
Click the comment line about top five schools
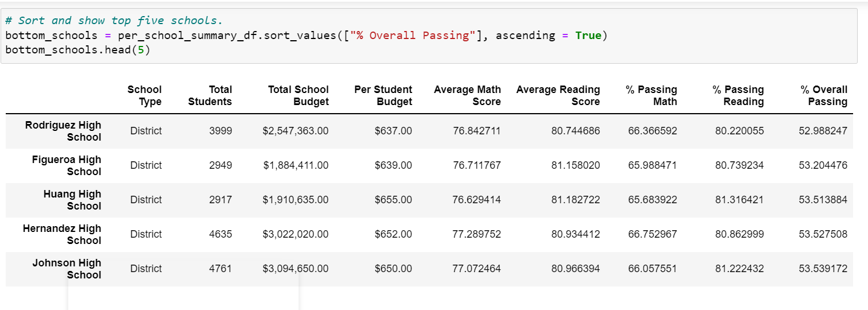114,21
